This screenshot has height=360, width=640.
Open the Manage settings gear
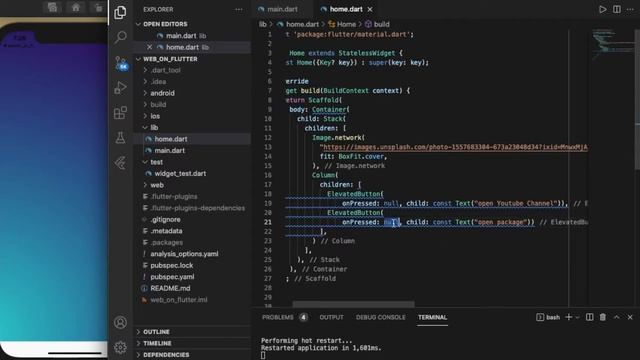[120, 347]
